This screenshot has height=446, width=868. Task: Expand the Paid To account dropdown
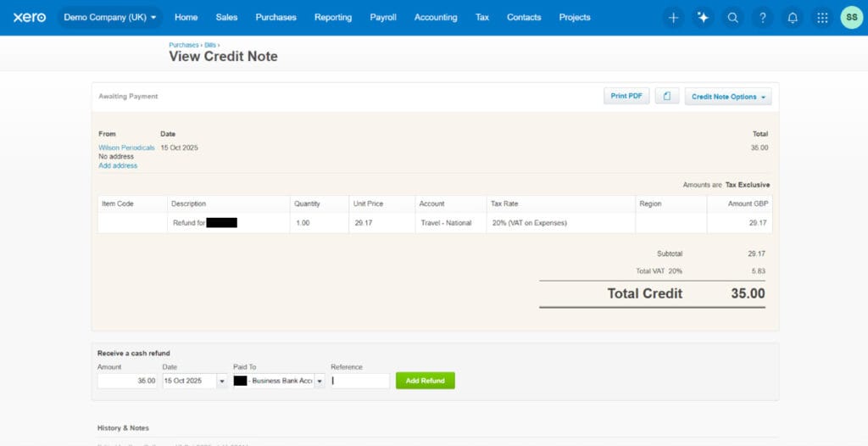(x=320, y=382)
